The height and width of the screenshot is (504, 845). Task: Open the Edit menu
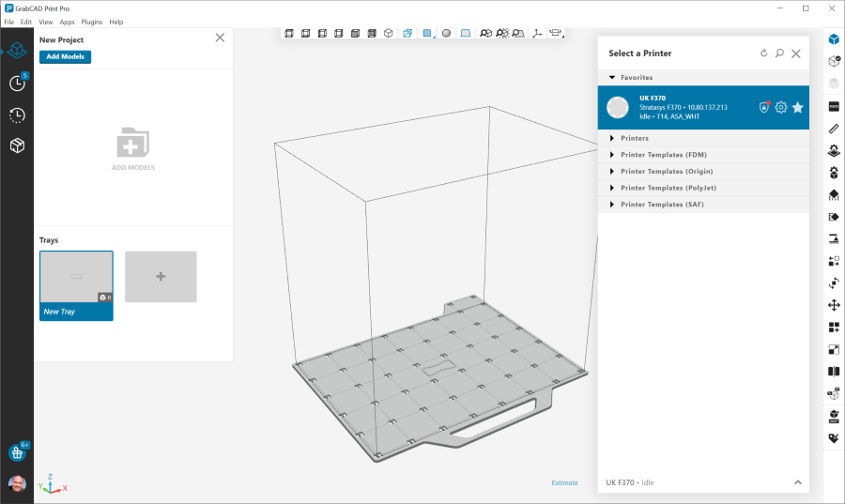pos(26,23)
